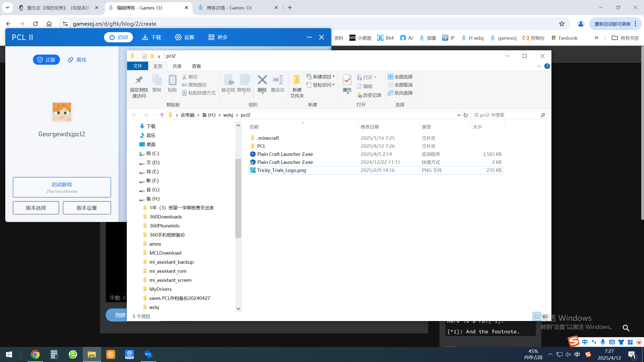Open Chrome tab search dropdown

tap(7, 8)
